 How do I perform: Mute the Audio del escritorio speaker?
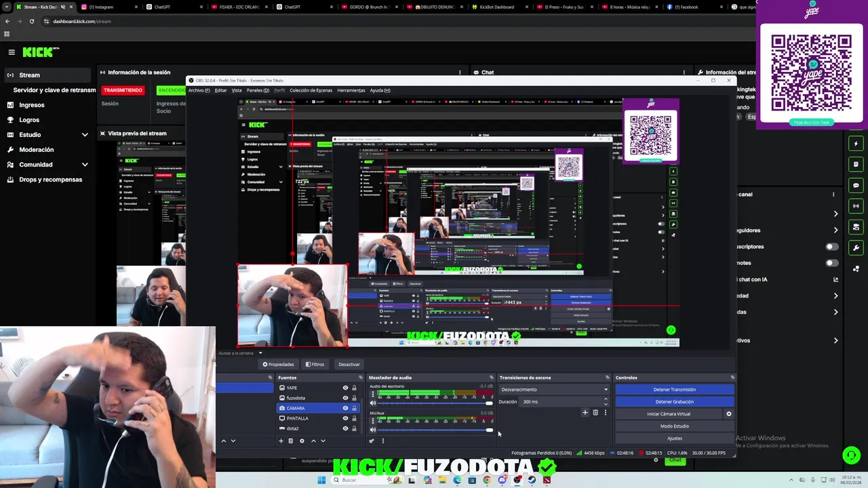(372, 403)
